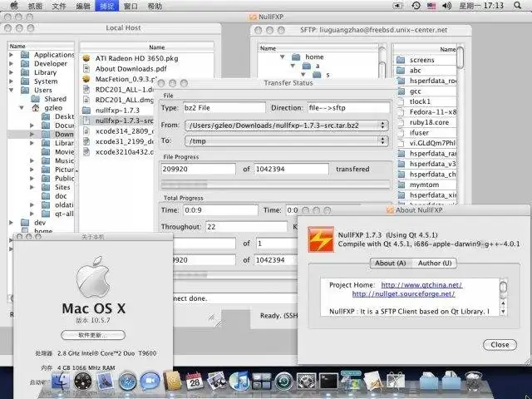Open the 抓图 application menu
The image size is (532, 399).
[35, 6]
